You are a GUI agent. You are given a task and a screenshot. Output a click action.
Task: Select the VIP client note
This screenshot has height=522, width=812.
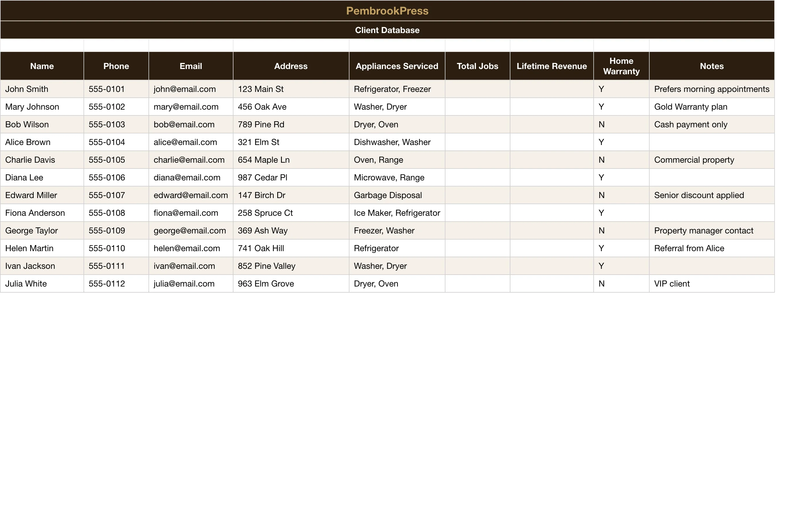pyautogui.click(x=712, y=284)
